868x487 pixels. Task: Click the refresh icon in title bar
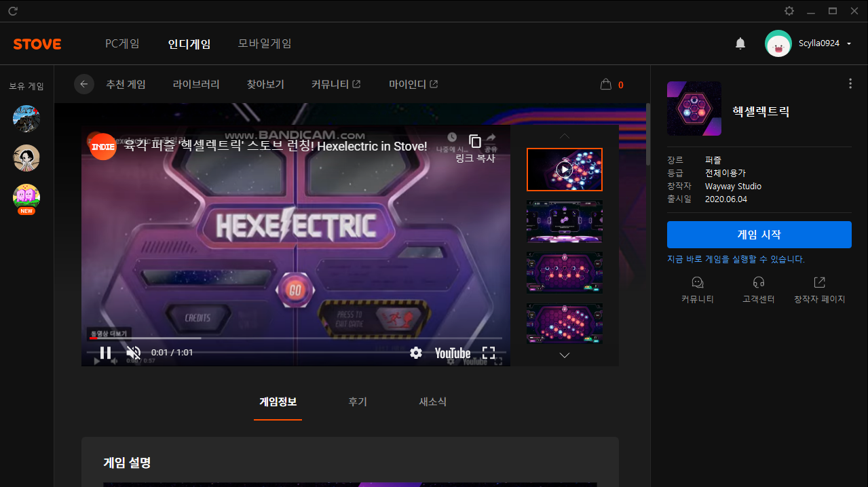click(13, 11)
